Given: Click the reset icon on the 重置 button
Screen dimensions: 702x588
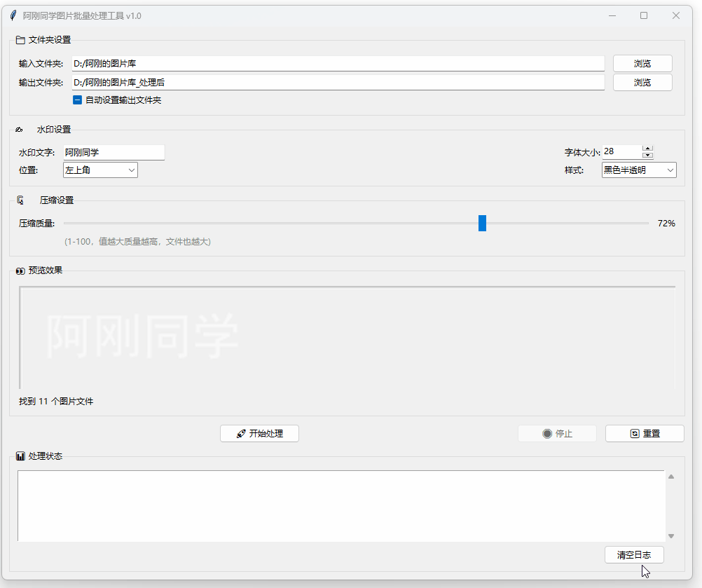Looking at the screenshot, I should click(x=633, y=433).
